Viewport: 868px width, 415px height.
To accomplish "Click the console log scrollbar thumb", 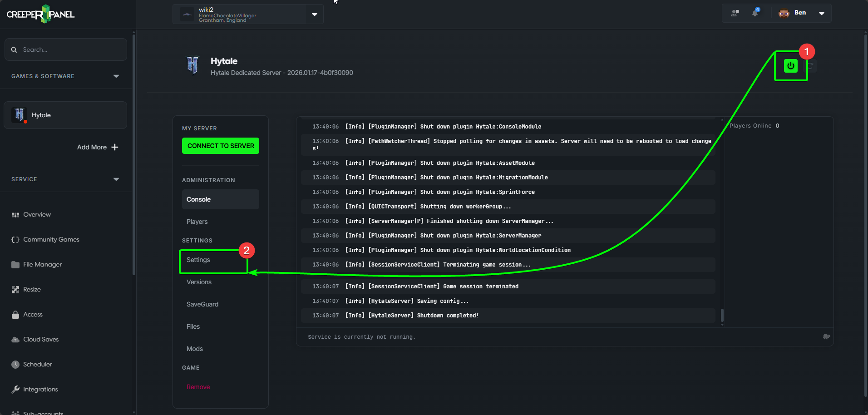I will pyautogui.click(x=722, y=315).
